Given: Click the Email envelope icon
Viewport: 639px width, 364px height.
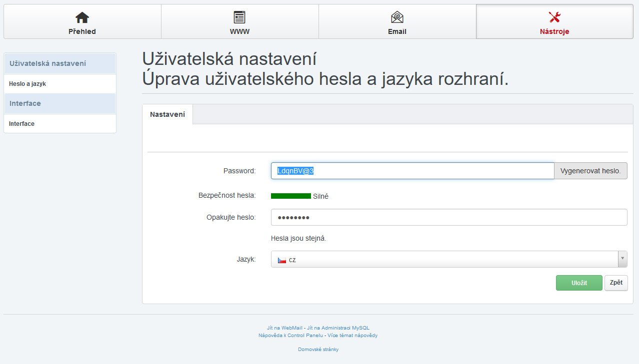Looking at the screenshot, I should (x=397, y=17).
